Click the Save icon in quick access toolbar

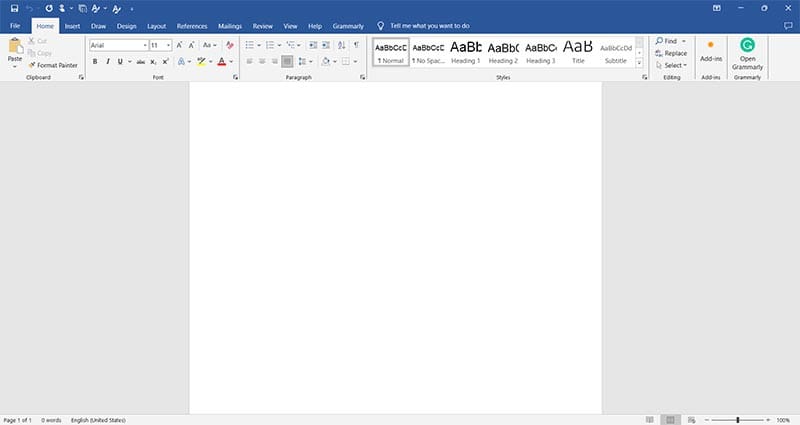pos(14,8)
